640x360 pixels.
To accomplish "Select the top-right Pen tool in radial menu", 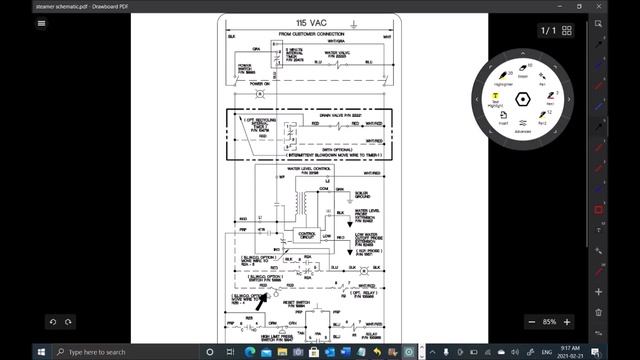I will point(542,78).
